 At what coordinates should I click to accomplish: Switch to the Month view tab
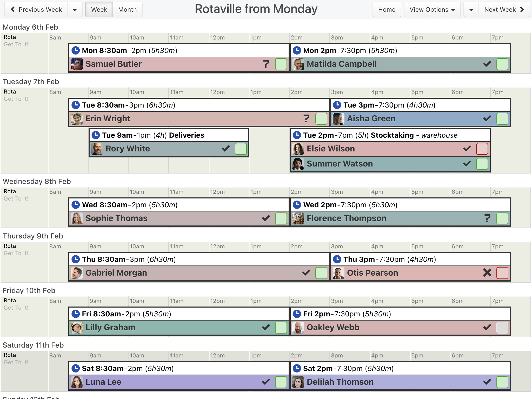(x=128, y=10)
